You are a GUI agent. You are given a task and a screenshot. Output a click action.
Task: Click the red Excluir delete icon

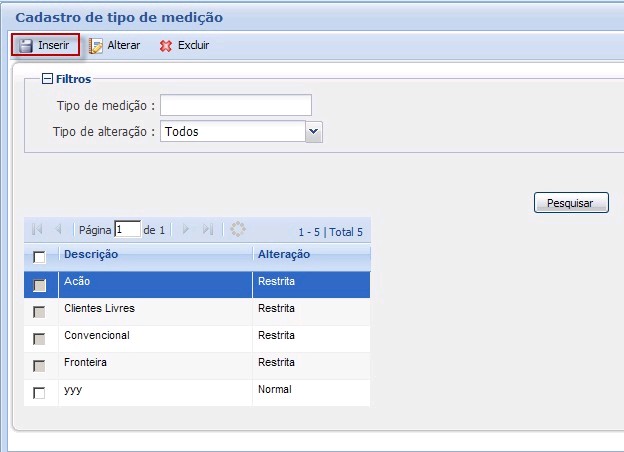pyautogui.click(x=166, y=46)
